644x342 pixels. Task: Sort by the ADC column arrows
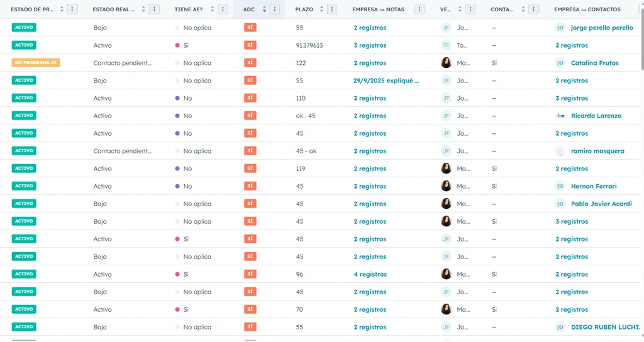coord(264,9)
